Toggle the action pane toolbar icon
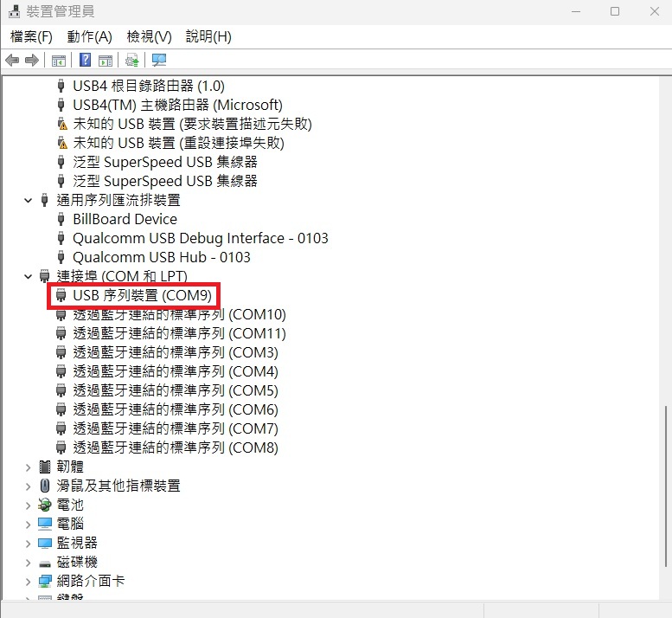This screenshot has height=618, width=672. click(x=106, y=61)
